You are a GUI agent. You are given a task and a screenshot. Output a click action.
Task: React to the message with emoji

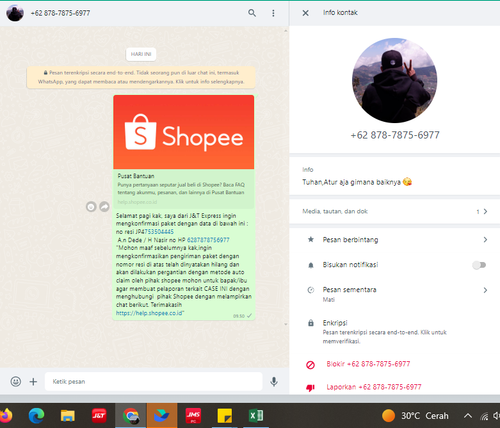click(91, 207)
